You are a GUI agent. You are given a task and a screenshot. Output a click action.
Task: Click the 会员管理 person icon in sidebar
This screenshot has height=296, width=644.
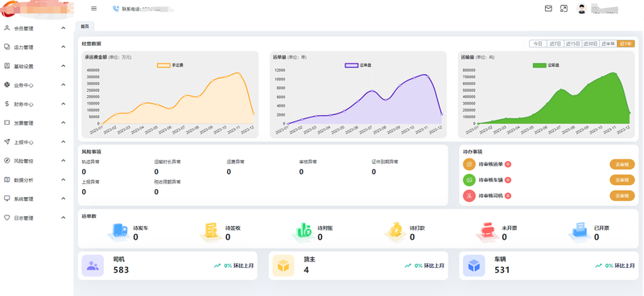point(6,28)
